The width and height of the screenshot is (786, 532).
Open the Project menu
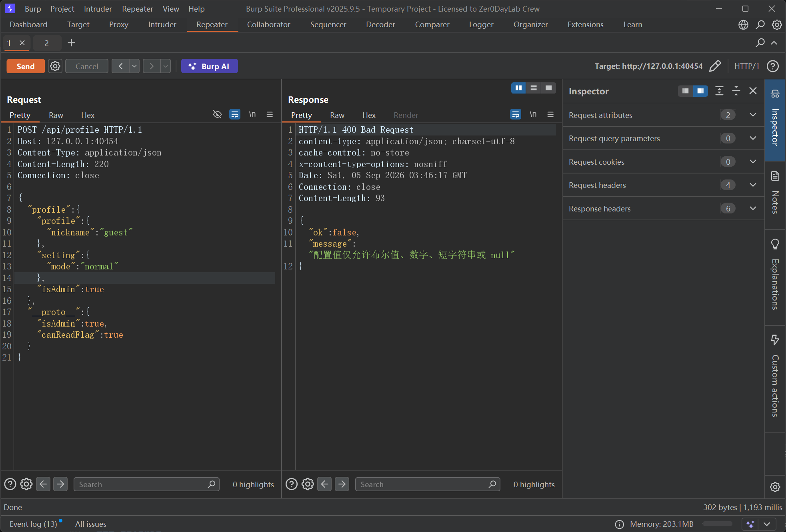[x=62, y=9]
